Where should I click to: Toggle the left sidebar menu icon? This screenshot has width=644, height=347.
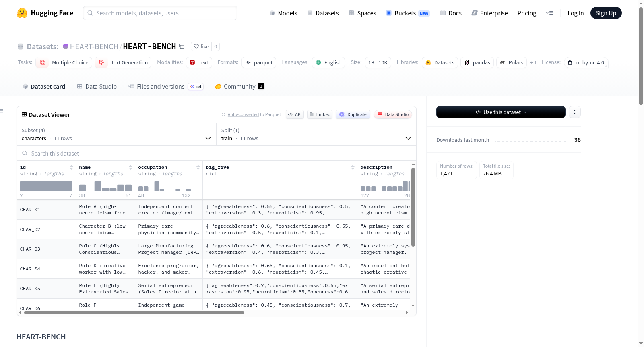2,111
